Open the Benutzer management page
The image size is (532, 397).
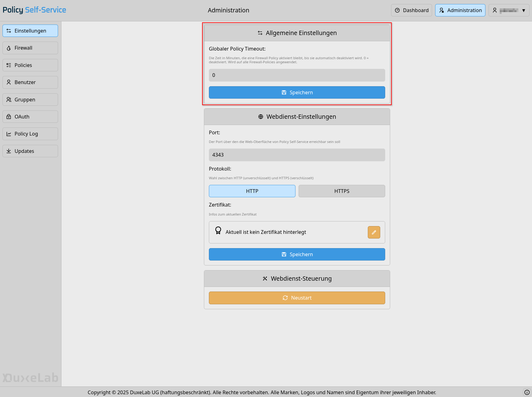[30, 83]
